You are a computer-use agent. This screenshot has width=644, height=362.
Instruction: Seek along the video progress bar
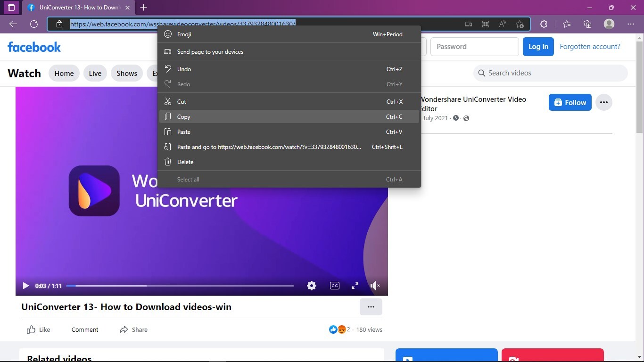pos(180,286)
